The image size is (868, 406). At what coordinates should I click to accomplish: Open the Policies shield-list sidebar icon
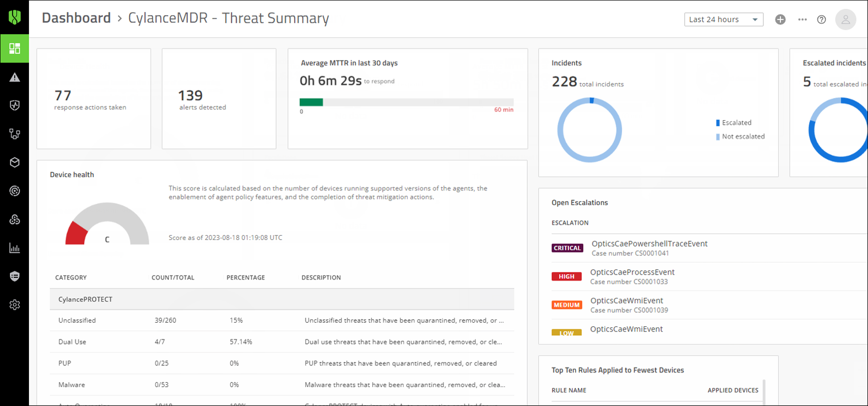point(15,276)
